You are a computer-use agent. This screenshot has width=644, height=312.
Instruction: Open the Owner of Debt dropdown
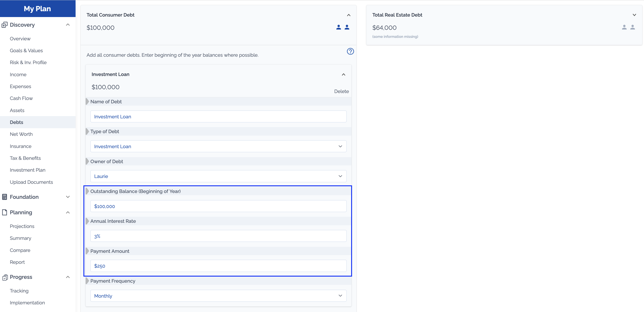[x=218, y=176]
